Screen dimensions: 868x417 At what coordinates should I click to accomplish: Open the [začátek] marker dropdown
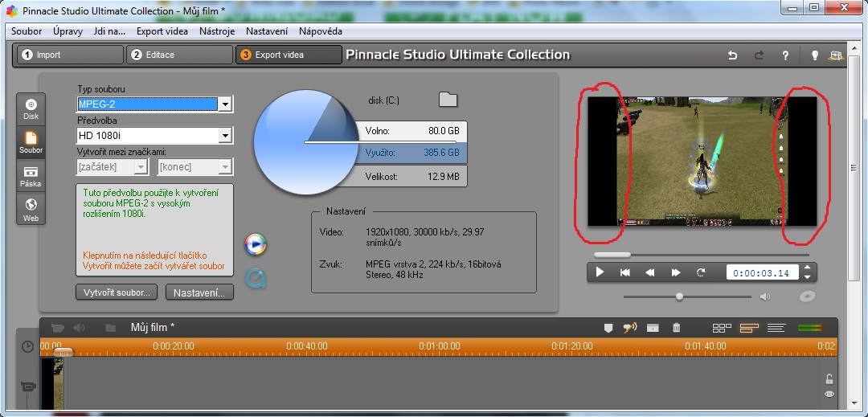click(141, 166)
